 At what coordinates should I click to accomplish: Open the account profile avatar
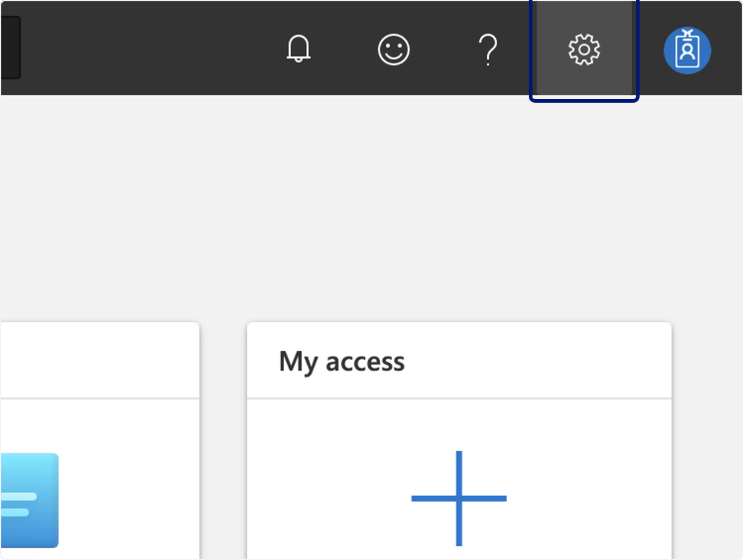(x=687, y=50)
